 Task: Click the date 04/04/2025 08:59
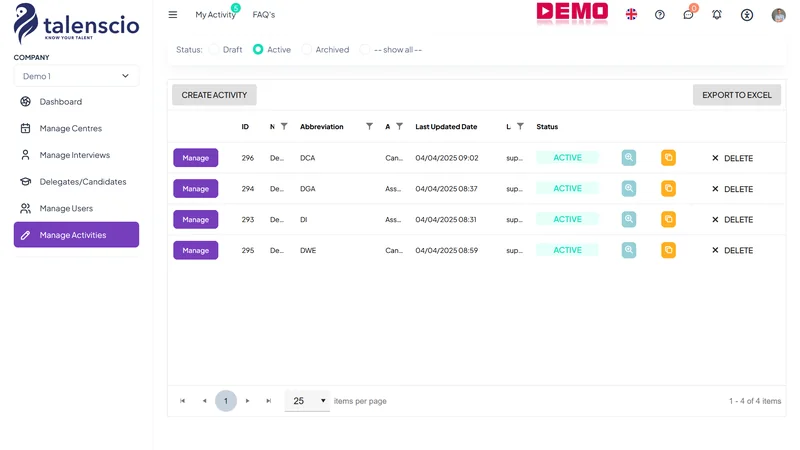pos(447,251)
